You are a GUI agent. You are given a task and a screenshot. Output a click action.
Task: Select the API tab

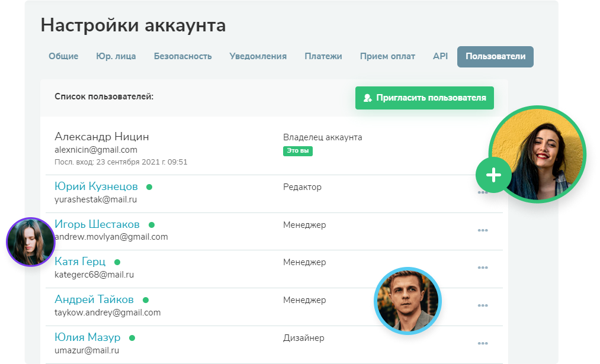coord(440,56)
